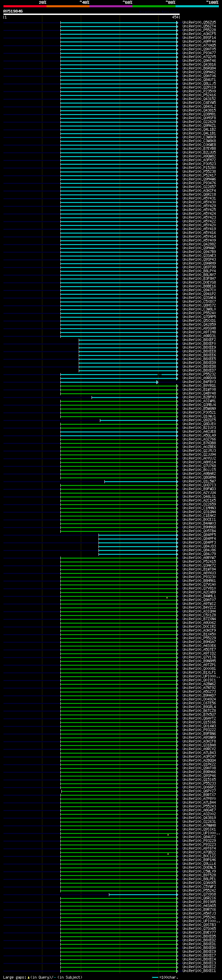Select hit UniRef100_Q3MBJ4

pyautogui.click(x=199, y=405)
